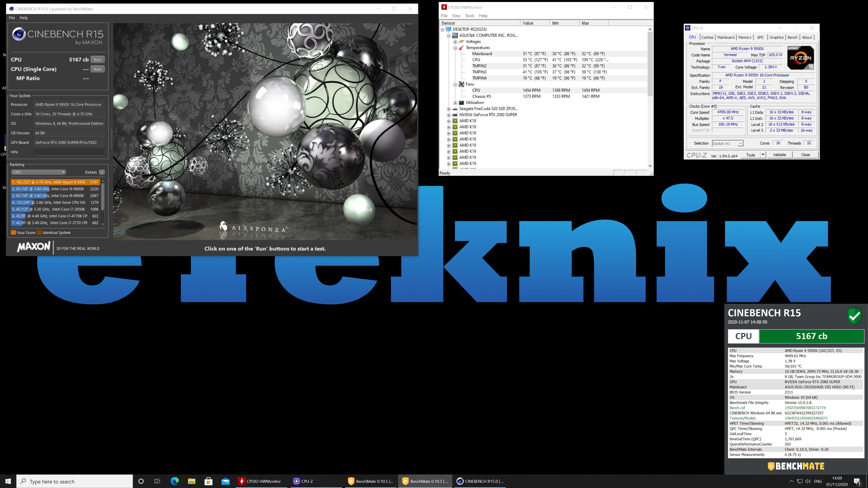868x488 pixels.
Task: Run the CPU multi-core benchmark
Action: (97, 60)
